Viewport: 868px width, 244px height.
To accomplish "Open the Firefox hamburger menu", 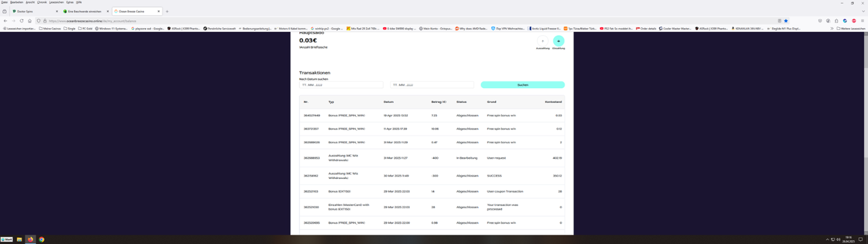I will [x=862, y=21].
